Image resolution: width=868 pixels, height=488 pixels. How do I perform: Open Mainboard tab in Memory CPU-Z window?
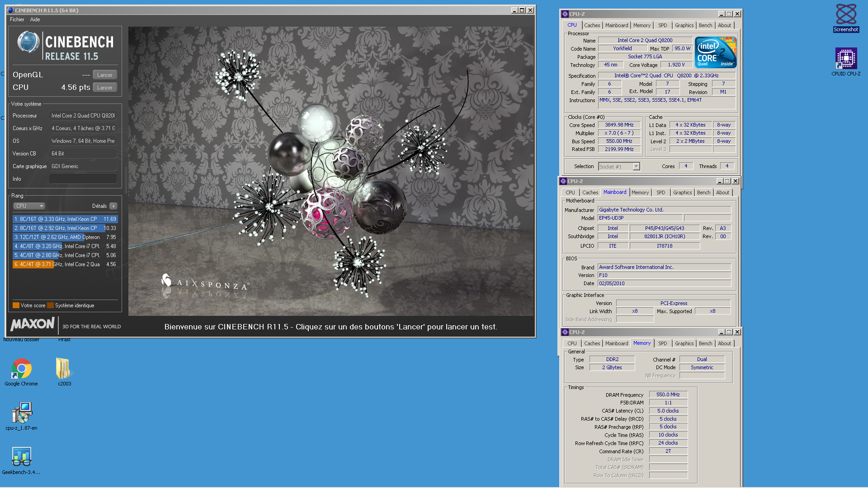[617, 343]
